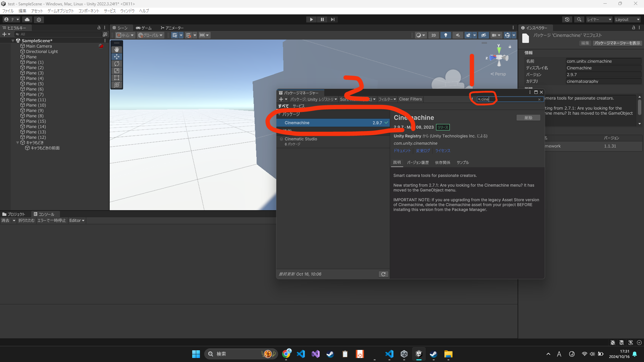Toggle scene audio mute
Viewport: 644px width, 362px height.
[x=458, y=35]
